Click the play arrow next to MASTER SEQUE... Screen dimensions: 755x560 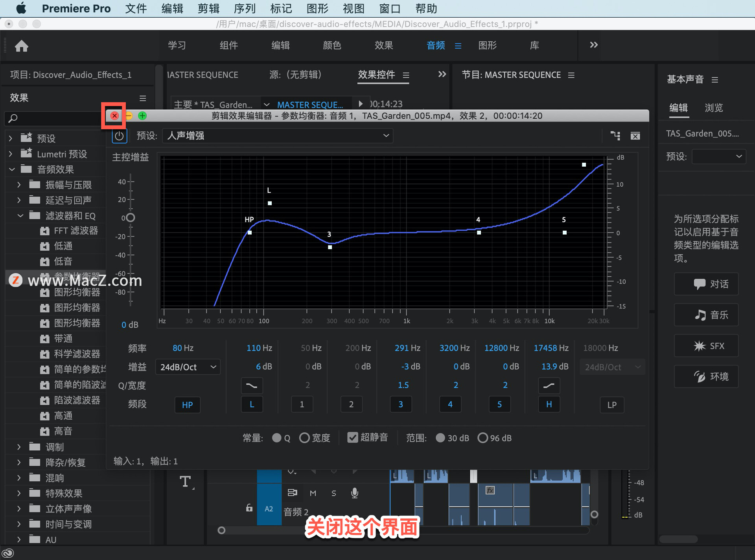360,104
